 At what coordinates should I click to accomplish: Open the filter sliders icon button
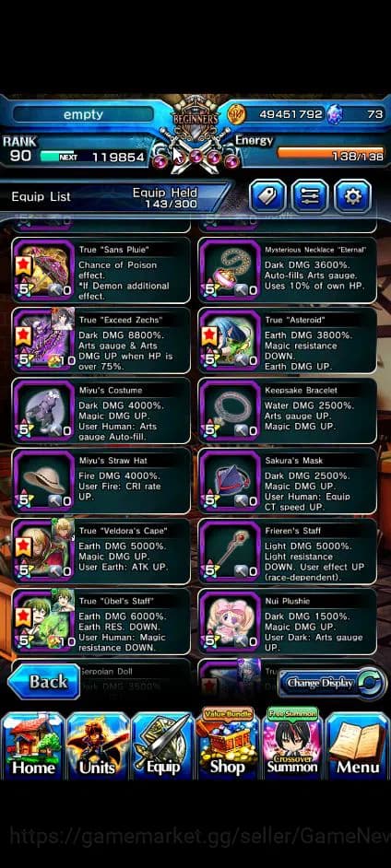coord(310,196)
